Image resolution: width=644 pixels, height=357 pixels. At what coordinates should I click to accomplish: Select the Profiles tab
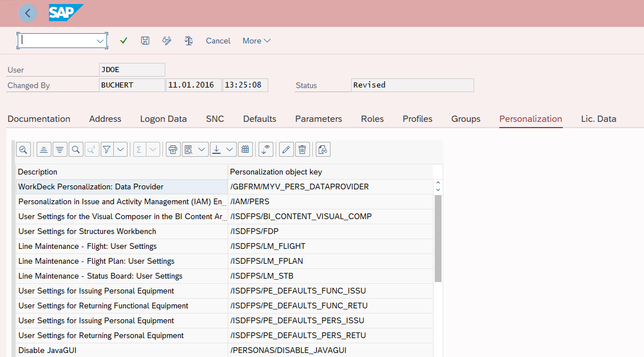(418, 119)
